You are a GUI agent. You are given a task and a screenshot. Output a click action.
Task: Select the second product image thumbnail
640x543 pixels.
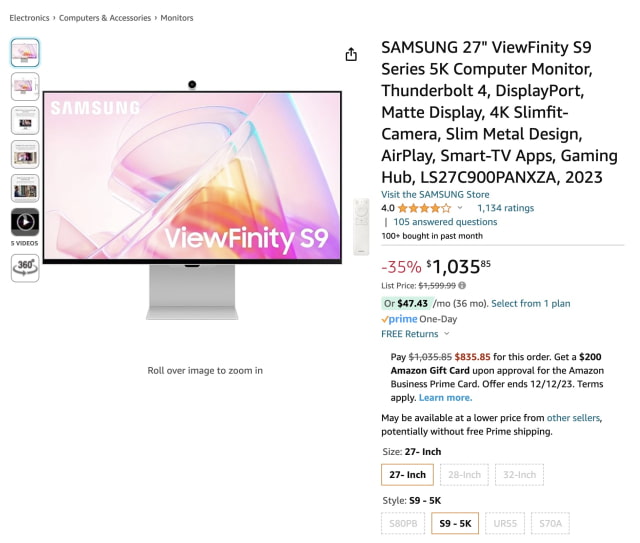tap(25, 87)
